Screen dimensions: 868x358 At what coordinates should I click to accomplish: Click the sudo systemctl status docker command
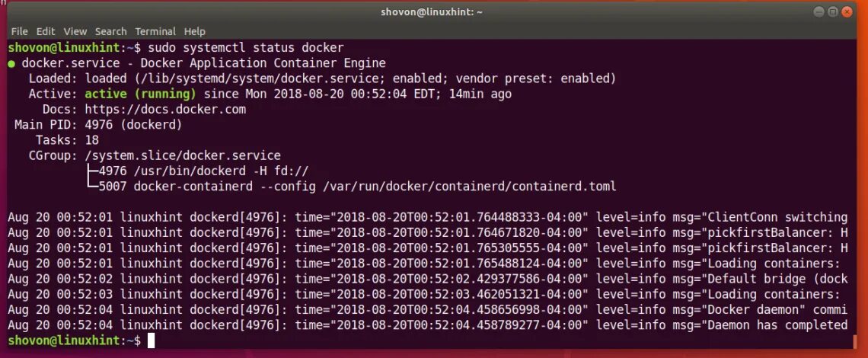tap(246, 48)
